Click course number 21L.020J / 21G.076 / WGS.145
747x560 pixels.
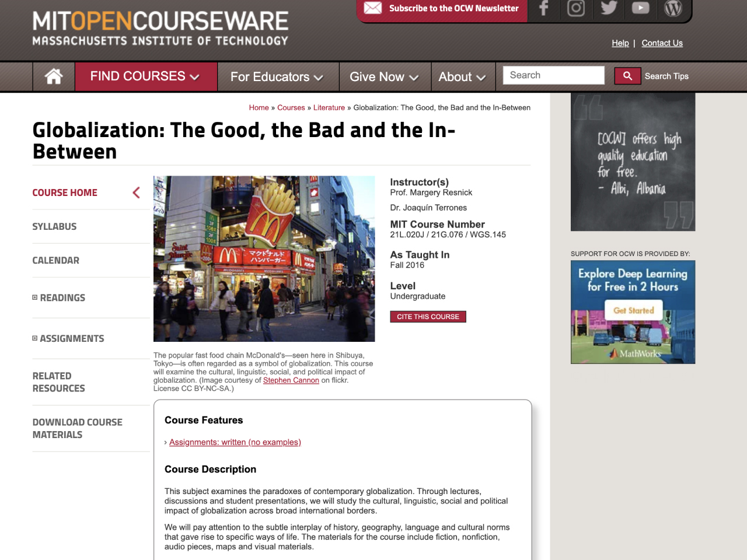tap(448, 235)
